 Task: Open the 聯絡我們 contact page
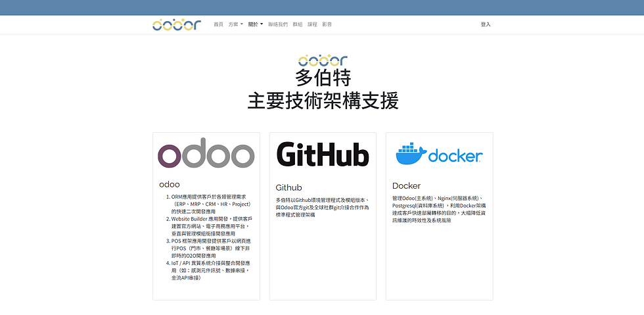pos(278,25)
